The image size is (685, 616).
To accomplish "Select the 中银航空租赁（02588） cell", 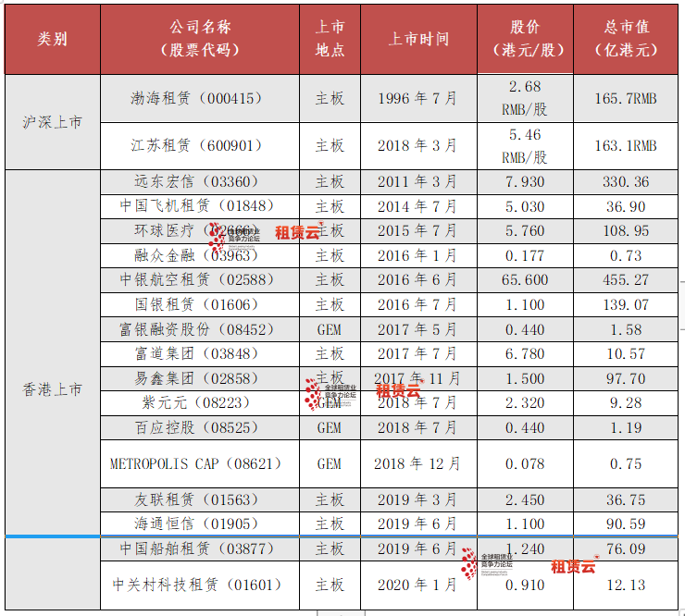I will (x=200, y=280).
